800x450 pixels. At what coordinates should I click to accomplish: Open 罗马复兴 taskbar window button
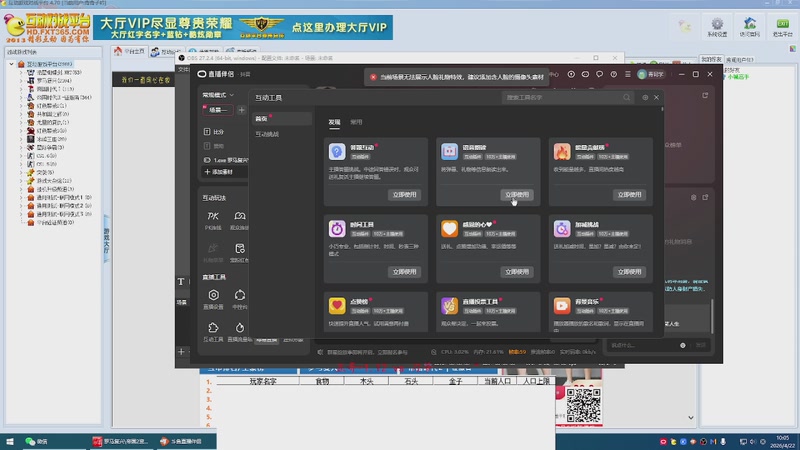[121, 441]
